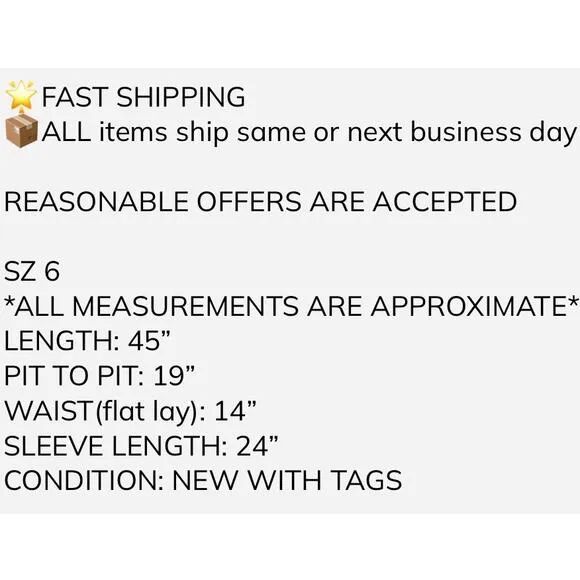Click the LENGTH: 45" measurement
The width and height of the screenshot is (580, 580).
coord(87,341)
